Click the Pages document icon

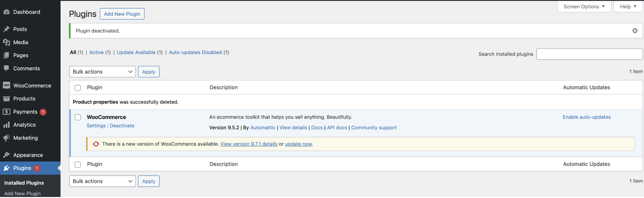6,55
